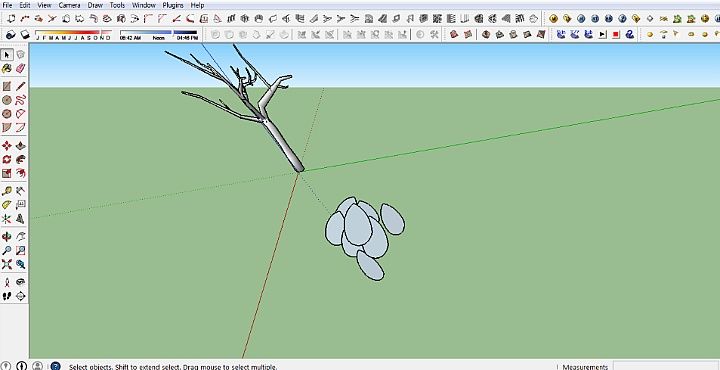
Task: Choose the Tape Measure tool
Action: pyautogui.click(x=7, y=191)
